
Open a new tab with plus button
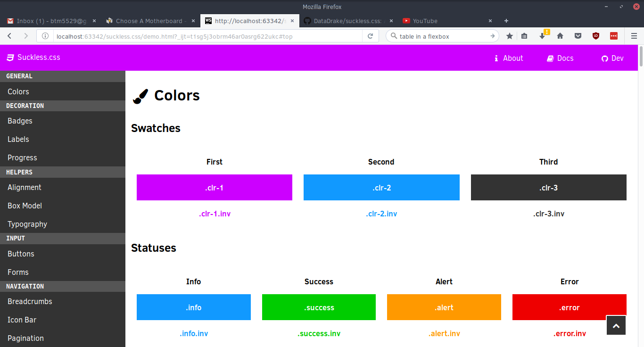(506, 21)
